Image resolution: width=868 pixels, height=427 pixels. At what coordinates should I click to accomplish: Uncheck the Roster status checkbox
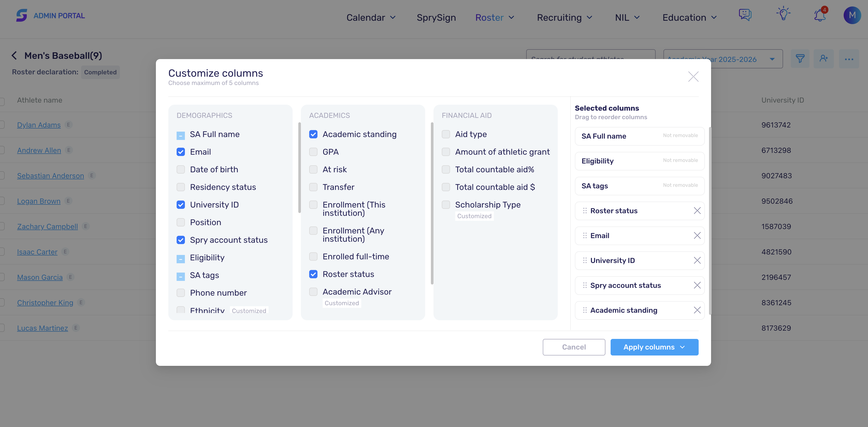coord(313,274)
